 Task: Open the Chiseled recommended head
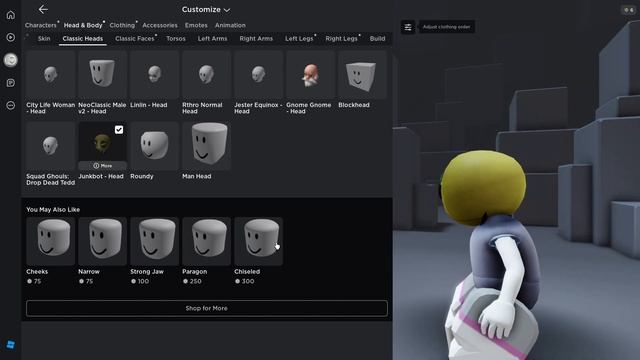[258, 241]
